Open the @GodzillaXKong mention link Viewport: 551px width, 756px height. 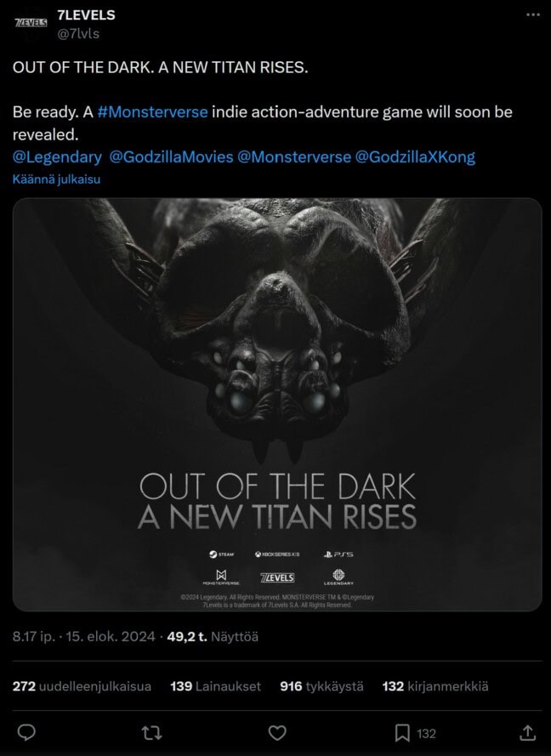point(415,156)
